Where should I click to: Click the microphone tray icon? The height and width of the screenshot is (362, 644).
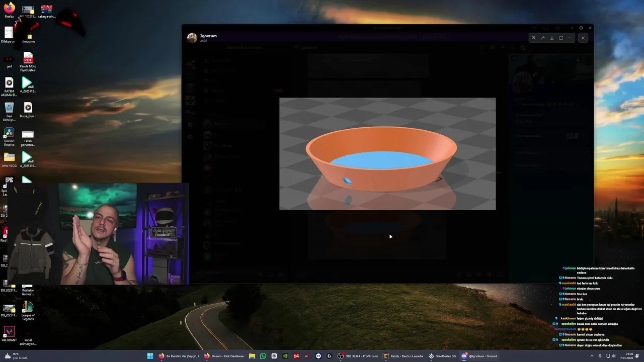click(600, 356)
